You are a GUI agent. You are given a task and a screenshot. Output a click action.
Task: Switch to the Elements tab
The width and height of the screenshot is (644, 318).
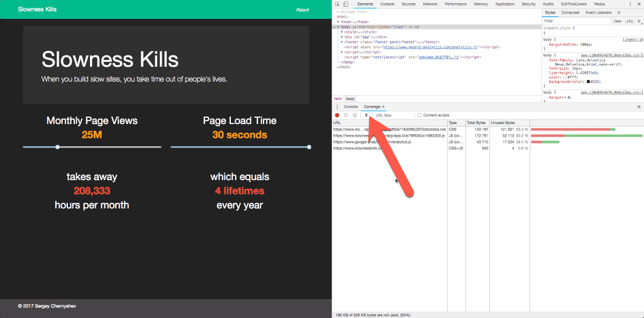click(x=365, y=4)
